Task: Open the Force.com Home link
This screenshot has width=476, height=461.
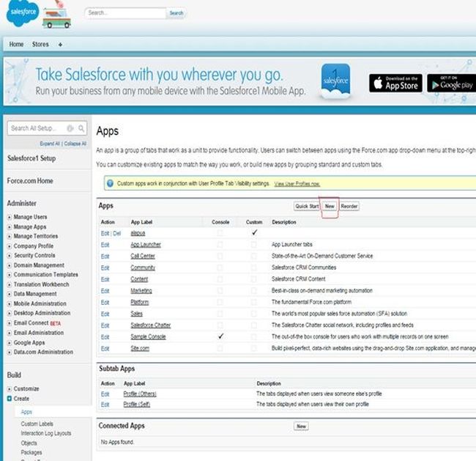Action: [30, 181]
